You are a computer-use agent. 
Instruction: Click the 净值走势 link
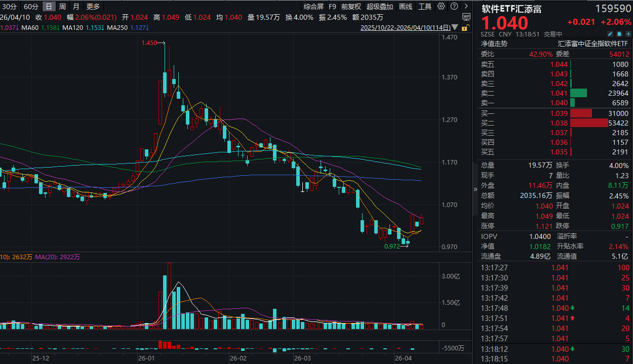494,44
